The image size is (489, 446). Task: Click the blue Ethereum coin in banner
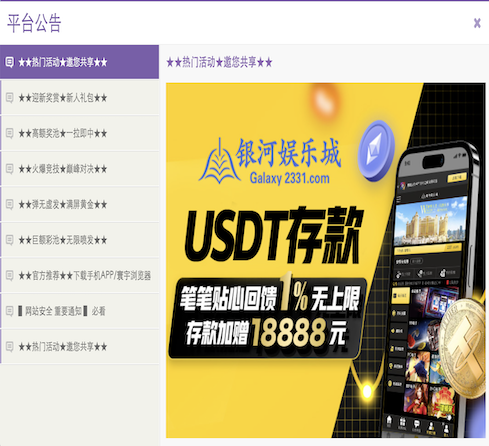pyautogui.click(x=376, y=151)
